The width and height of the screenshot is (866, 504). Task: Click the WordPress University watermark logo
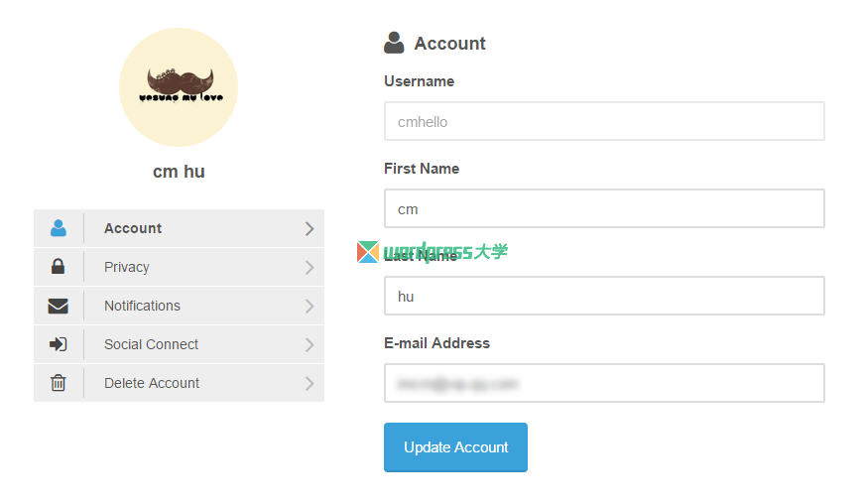[x=433, y=252]
